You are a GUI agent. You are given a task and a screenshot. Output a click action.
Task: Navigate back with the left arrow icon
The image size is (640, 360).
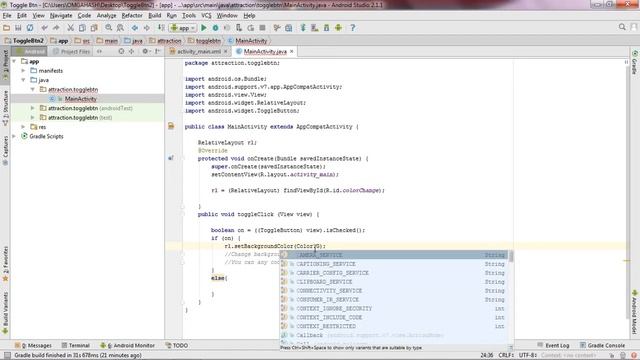point(135,28)
